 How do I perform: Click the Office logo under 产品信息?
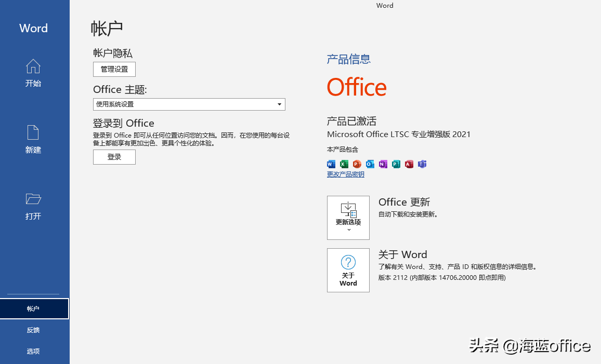pos(357,87)
